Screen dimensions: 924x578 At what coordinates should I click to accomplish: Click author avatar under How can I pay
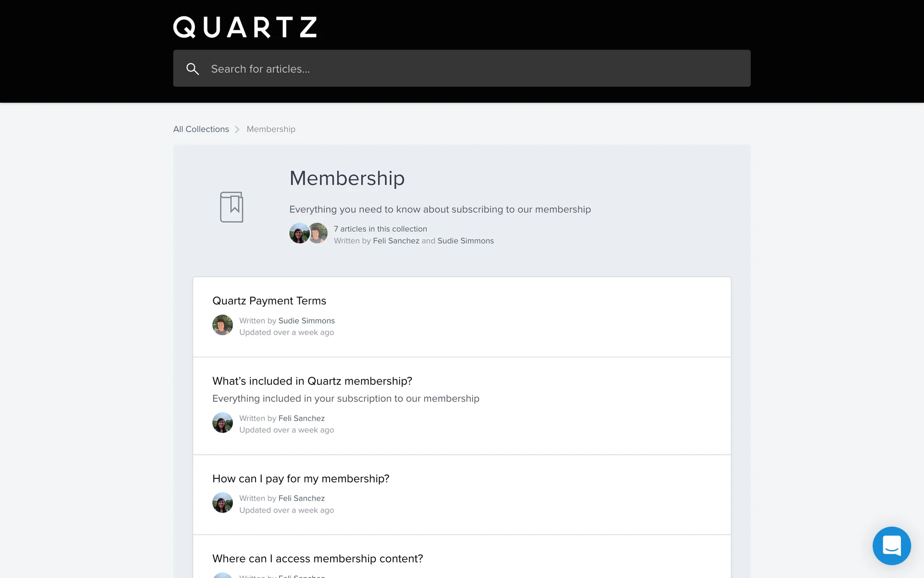(222, 503)
